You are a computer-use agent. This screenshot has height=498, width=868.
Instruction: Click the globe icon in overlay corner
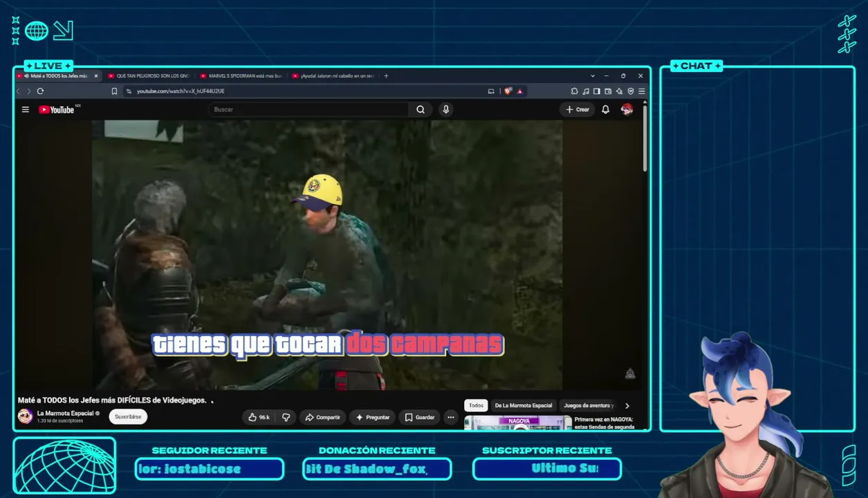tap(37, 30)
